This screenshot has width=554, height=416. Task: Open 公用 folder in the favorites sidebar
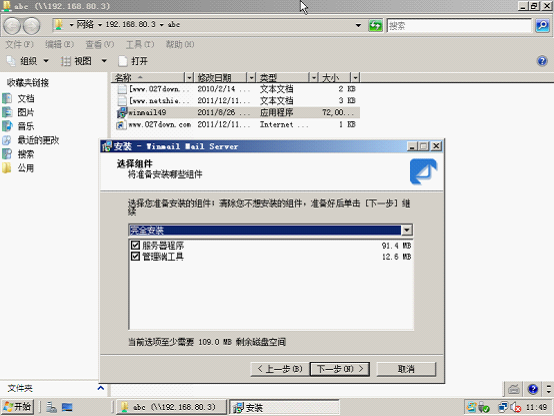26,168
